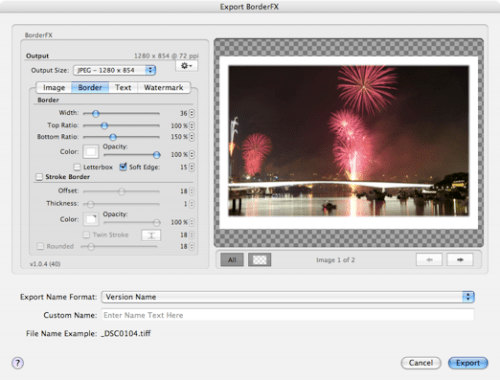The height and width of the screenshot is (380, 500).
Task: Click the "_DSC0104.tiff" file name example
Action: coord(126,333)
